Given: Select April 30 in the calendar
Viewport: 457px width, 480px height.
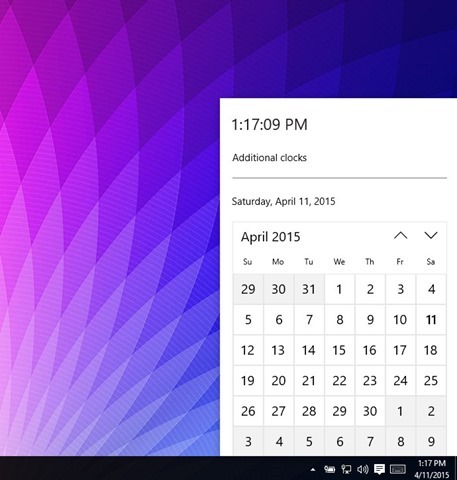Looking at the screenshot, I should click(x=370, y=411).
